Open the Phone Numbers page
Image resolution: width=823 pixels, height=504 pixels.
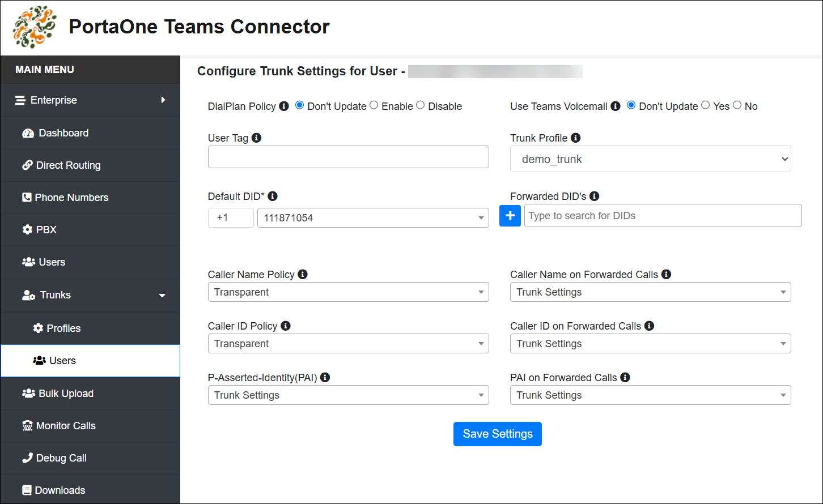91,198
